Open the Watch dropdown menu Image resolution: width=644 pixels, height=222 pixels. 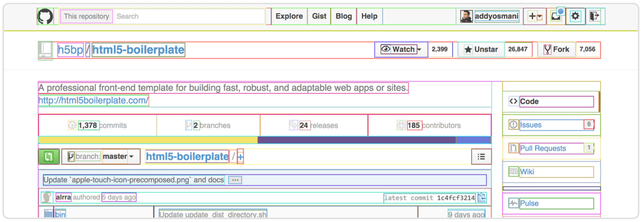click(x=401, y=49)
